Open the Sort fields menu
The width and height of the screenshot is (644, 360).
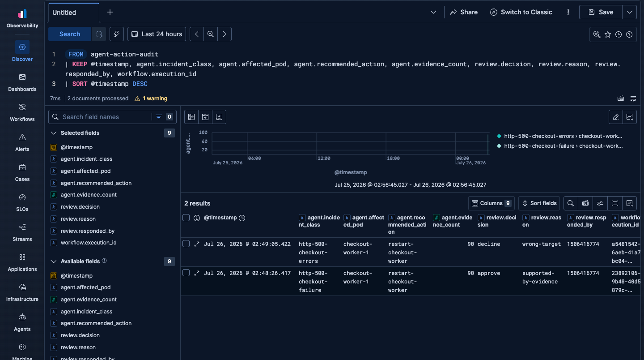[x=539, y=203]
